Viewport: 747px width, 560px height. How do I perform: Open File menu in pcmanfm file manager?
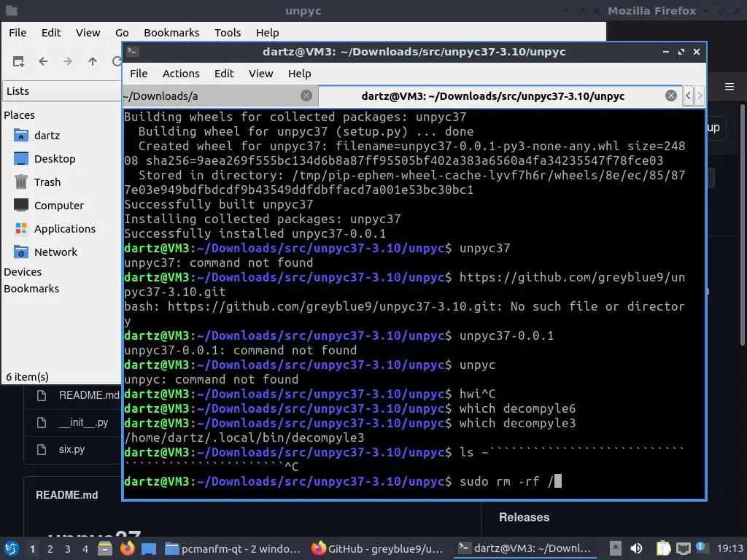(18, 32)
